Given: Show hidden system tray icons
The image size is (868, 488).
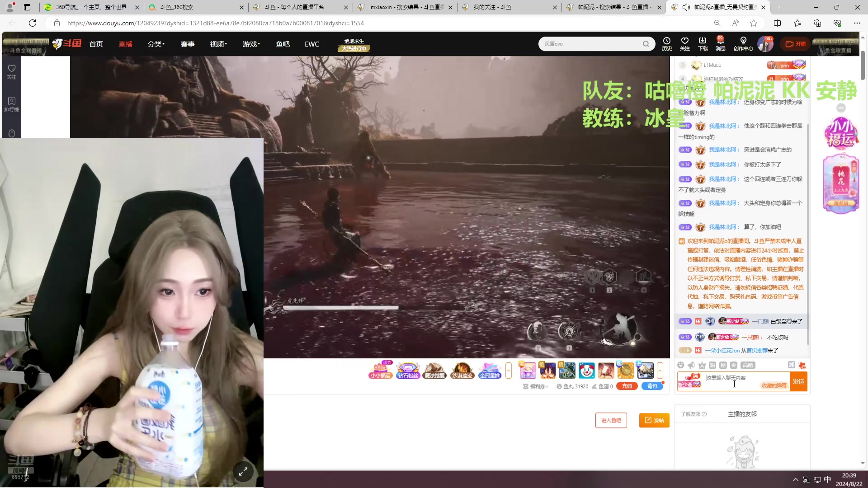Looking at the screenshot, I should (x=795, y=479).
